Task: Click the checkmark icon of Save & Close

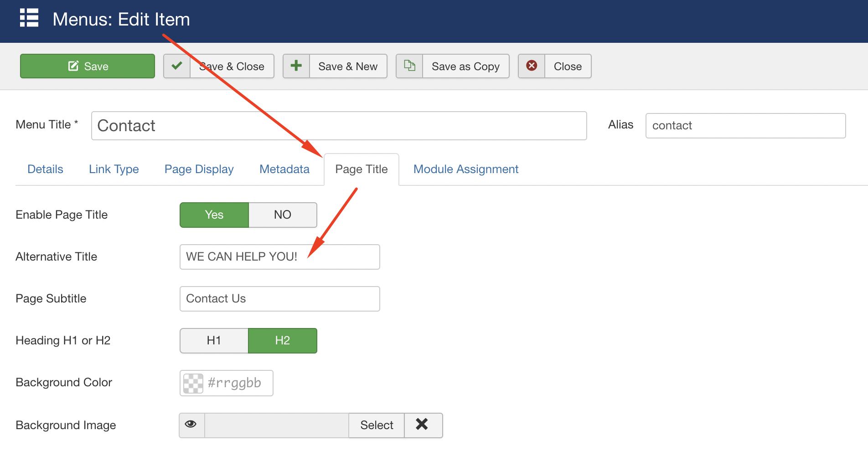Action: [177, 66]
